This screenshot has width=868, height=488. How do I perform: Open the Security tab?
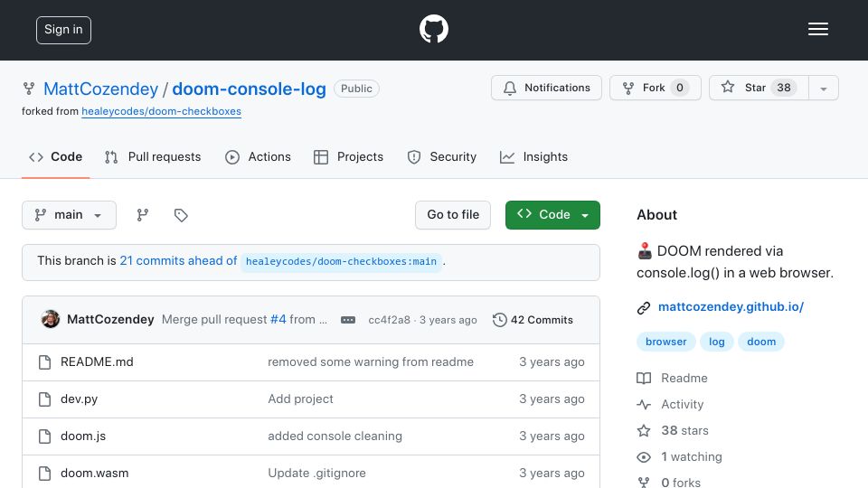[x=442, y=157]
